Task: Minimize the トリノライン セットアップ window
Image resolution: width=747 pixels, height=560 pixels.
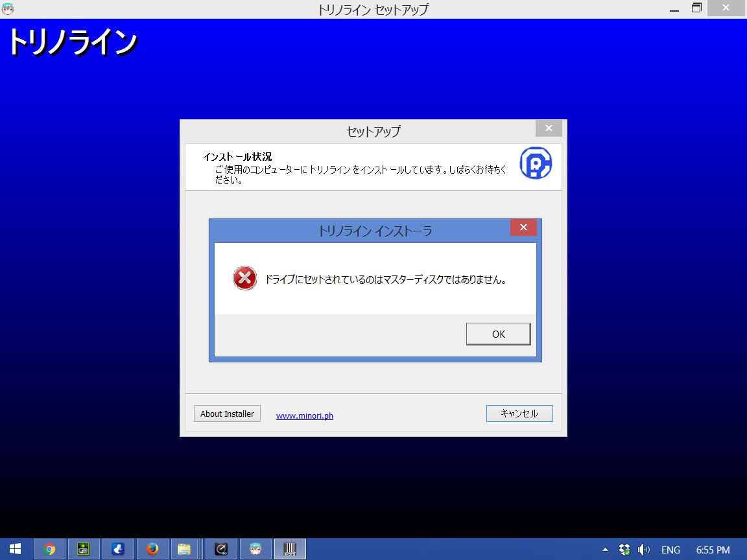Action: (674, 9)
